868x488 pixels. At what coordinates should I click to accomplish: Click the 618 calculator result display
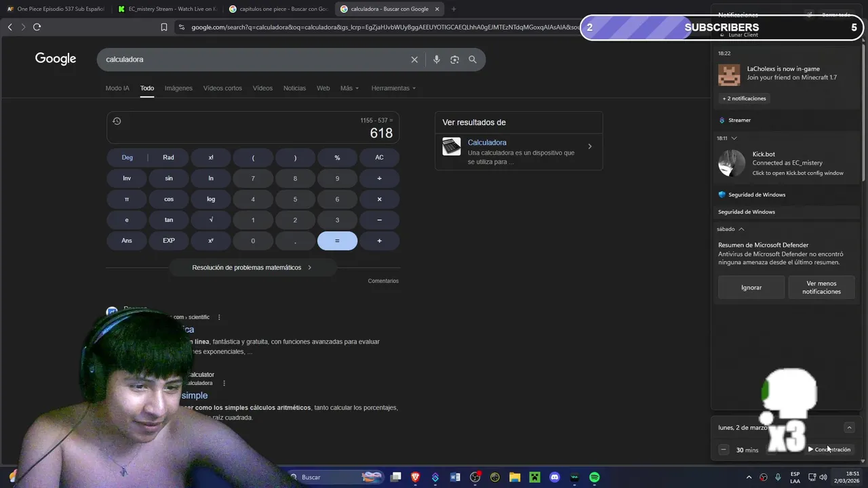tap(381, 133)
